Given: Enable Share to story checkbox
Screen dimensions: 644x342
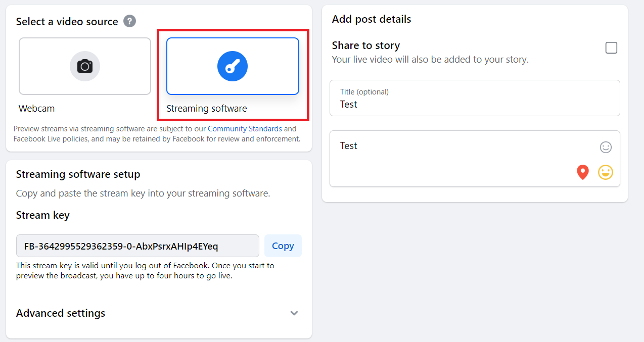Looking at the screenshot, I should click(611, 48).
